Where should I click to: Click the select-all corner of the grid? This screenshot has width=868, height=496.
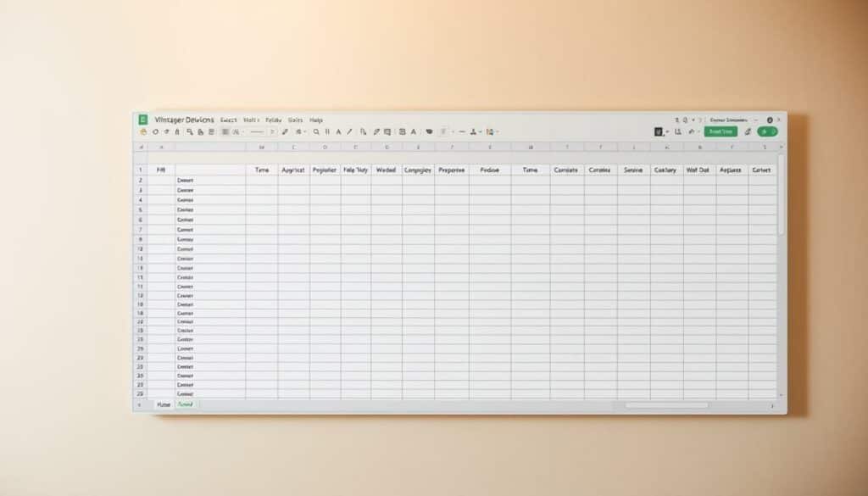[x=141, y=148]
